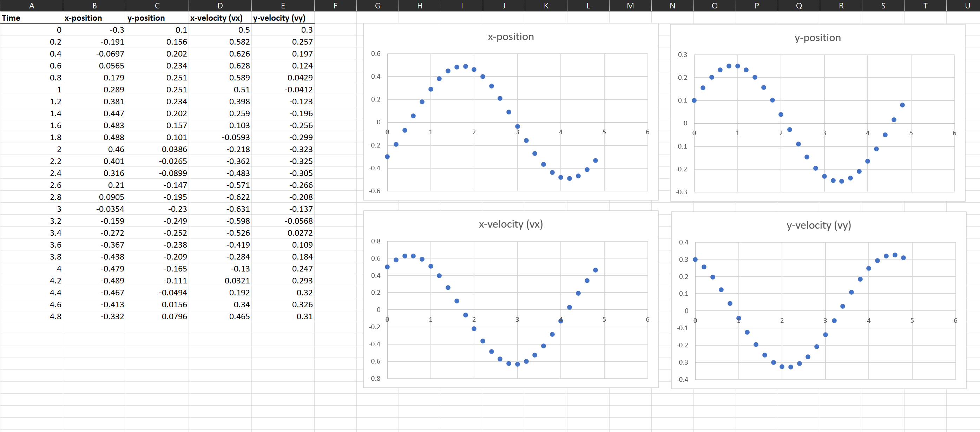980x432 pixels.
Task: Click the cell with value -0.631 in column D
Action: click(219, 209)
